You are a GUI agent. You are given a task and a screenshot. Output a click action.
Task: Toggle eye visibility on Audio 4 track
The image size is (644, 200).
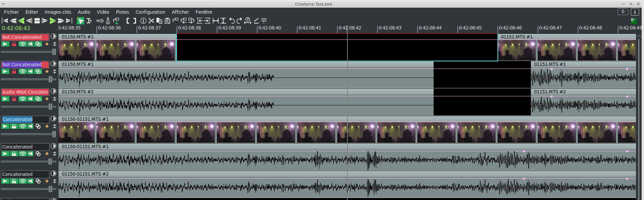(x=22, y=99)
